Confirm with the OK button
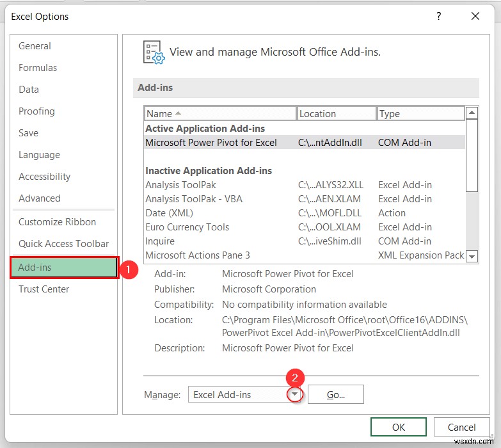Image resolution: width=501 pixels, height=448 pixels. 399,427
